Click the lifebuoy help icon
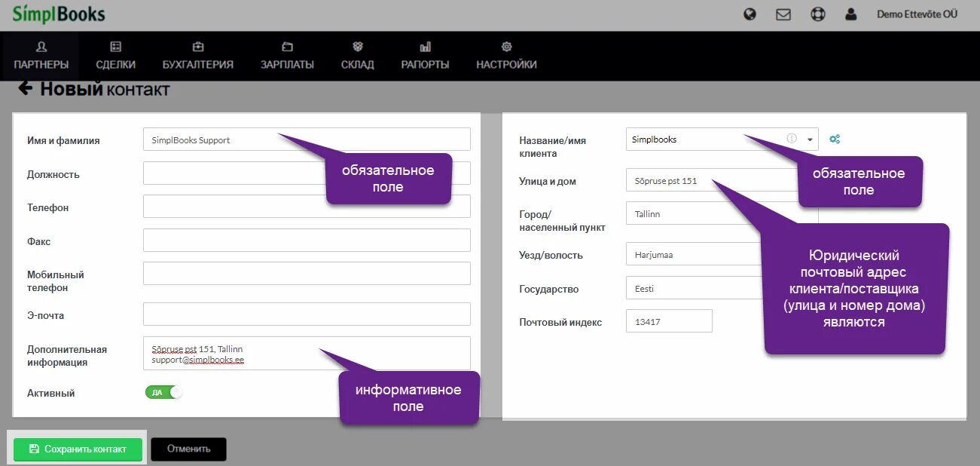This screenshot has height=466, width=980. [817, 14]
